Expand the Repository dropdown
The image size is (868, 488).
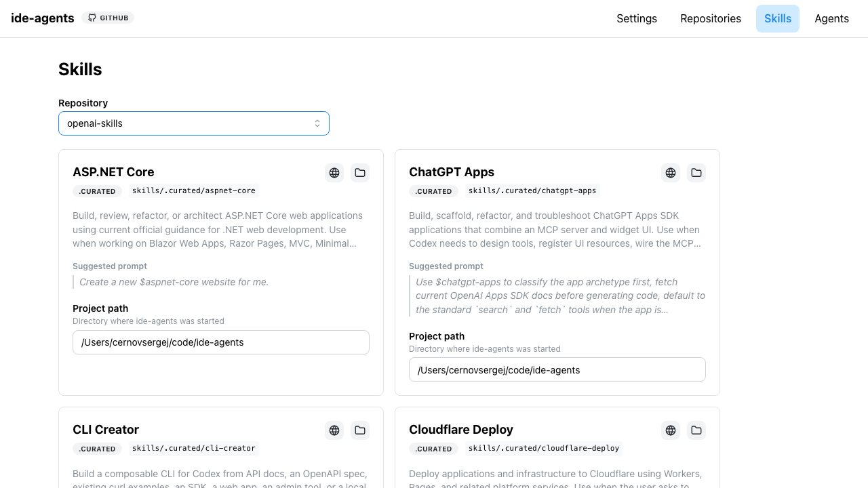(x=194, y=123)
